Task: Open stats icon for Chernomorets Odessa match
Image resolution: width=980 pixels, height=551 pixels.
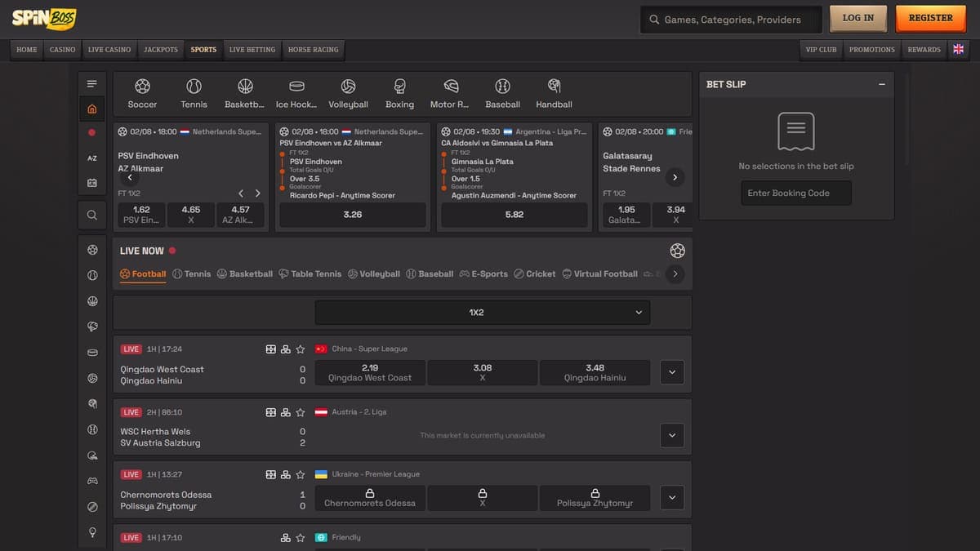Action: click(x=285, y=475)
